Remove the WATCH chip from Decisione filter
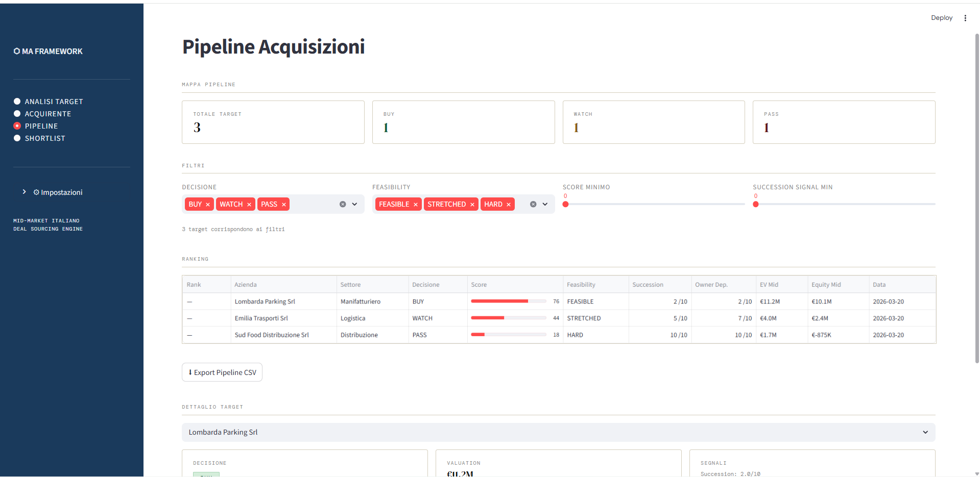Image resolution: width=980 pixels, height=477 pixels. [x=249, y=204]
